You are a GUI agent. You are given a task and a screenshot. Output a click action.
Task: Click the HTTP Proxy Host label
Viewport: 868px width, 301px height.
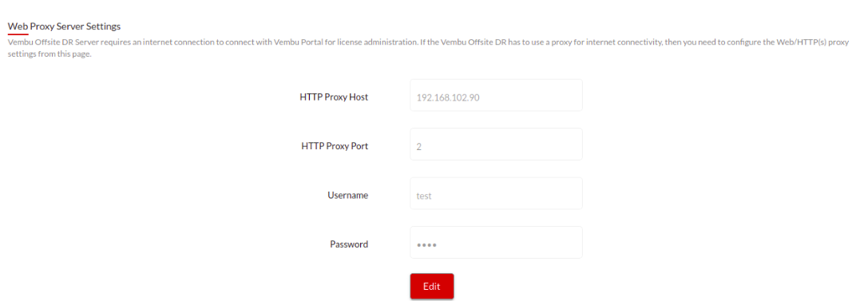click(334, 97)
